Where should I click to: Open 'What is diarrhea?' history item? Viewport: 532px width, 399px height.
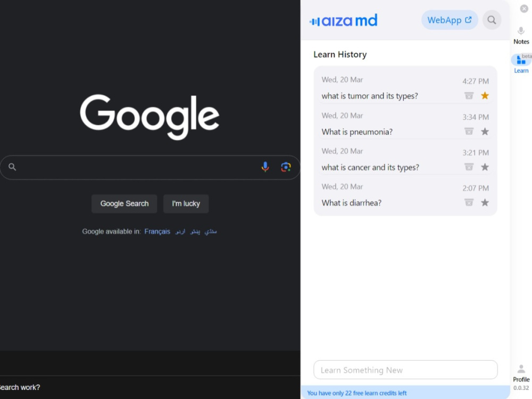[x=352, y=203]
